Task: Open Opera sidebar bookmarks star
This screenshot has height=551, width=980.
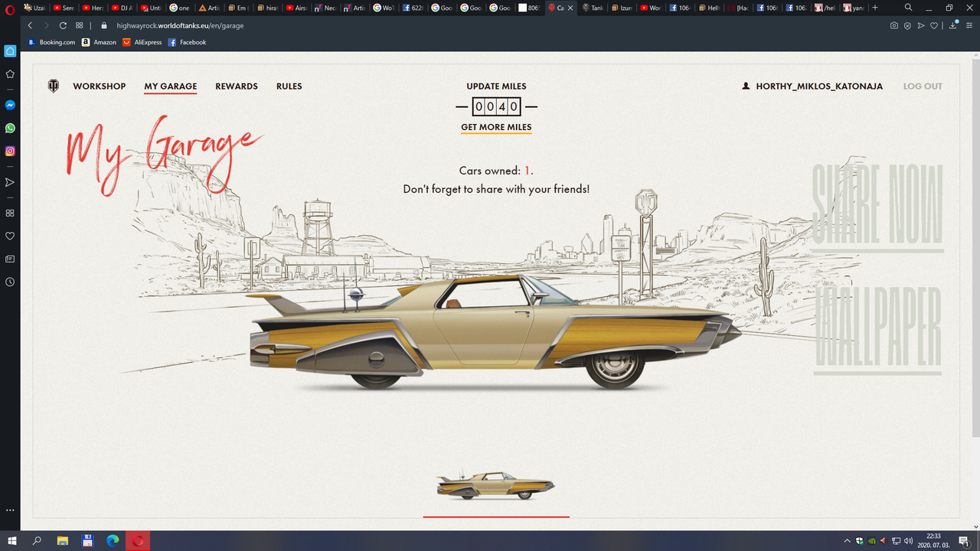Action: coord(10,74)
